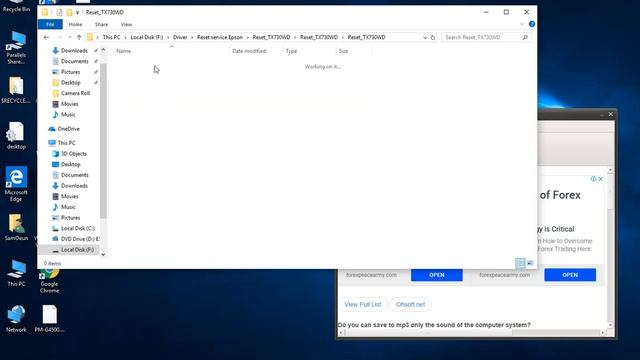This screenshot has width=640, height=360.
Task: Click the Properties quick access icon
Action: pos(59,12)
